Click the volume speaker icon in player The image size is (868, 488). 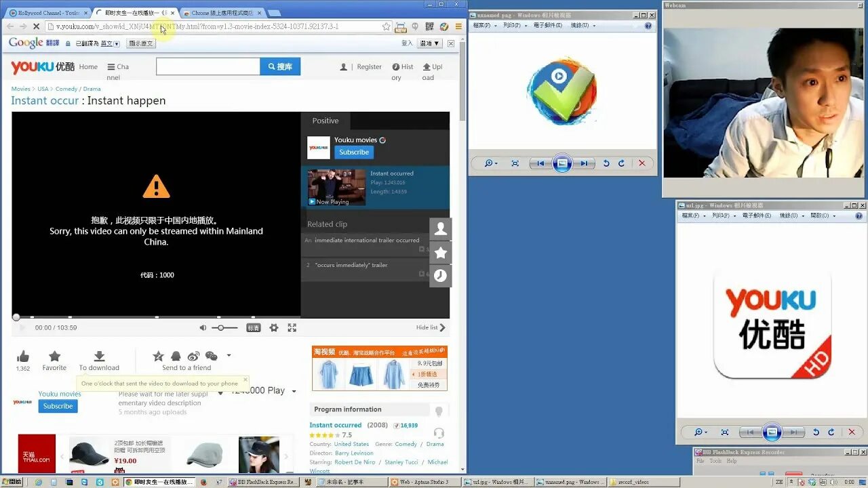(x=203, y=327)
